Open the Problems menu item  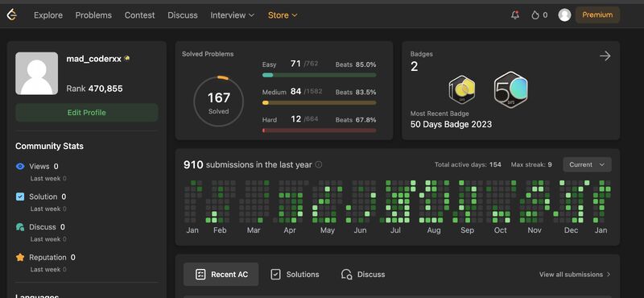(x=93, y=15)
